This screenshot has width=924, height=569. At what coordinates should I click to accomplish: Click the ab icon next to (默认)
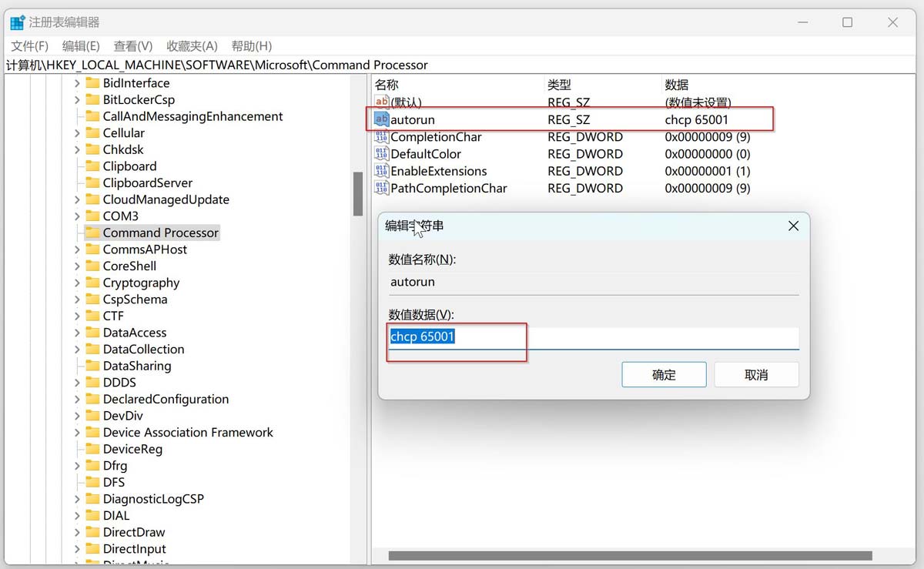coord(381,101)
